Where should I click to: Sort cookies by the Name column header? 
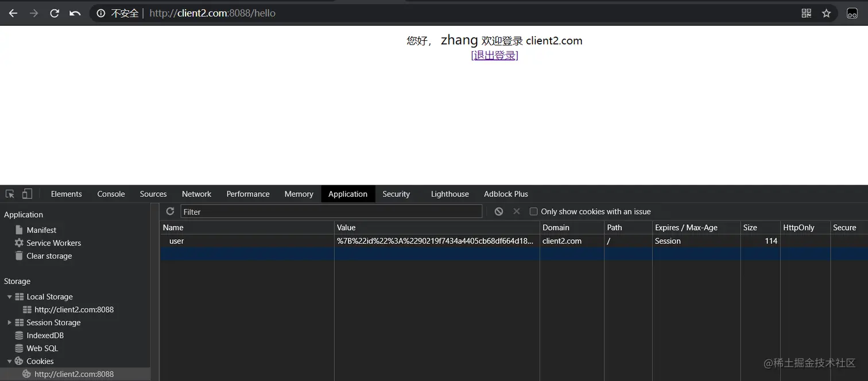247,227
